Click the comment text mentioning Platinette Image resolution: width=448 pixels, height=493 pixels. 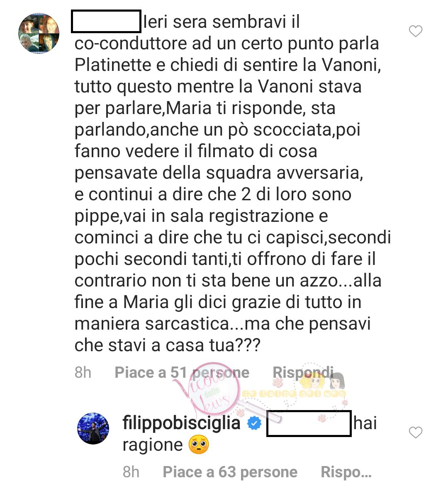[x=228, y=65]
